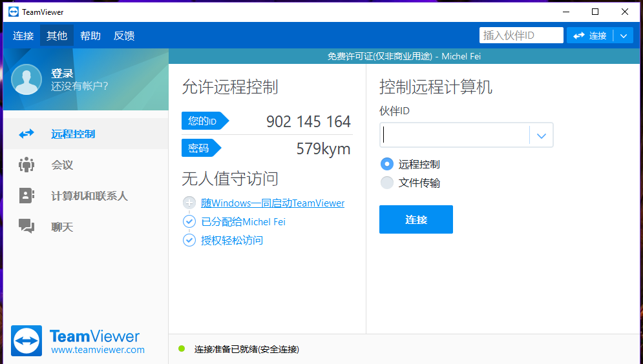Open the 连接 menu
Screen dimensions: 643x364
pos(23,35)
